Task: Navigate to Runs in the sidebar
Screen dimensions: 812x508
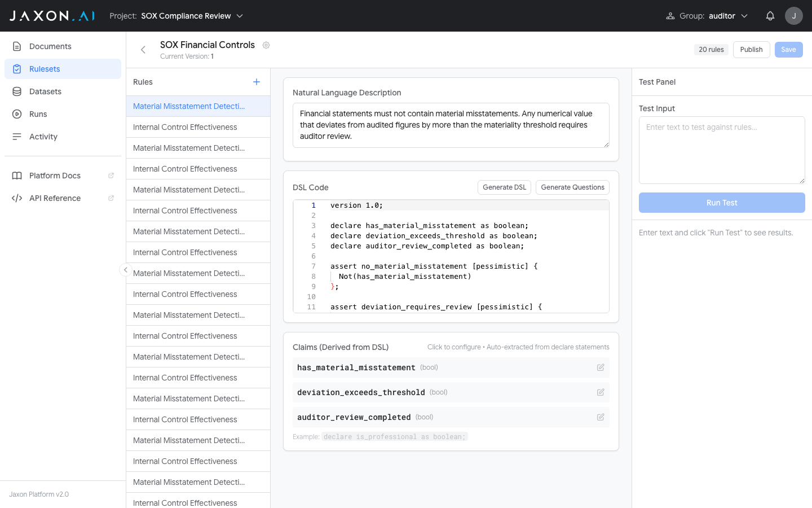Action: (x=38, y=114)
